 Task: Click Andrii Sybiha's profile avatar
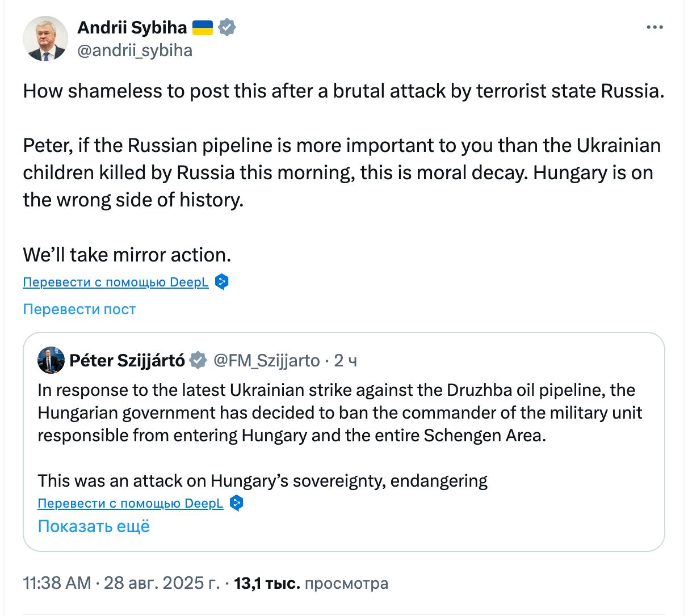click(45, 39)
